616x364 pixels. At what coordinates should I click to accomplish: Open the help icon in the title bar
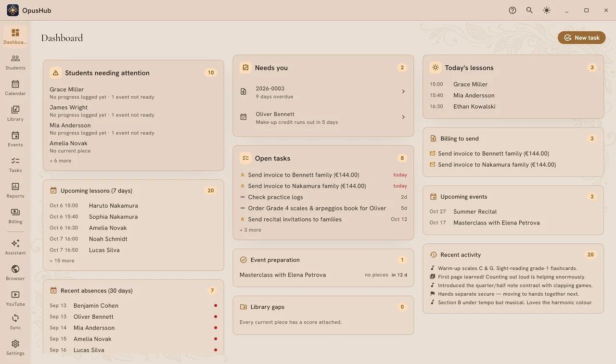pyautogui.click(x=513, y=10)
